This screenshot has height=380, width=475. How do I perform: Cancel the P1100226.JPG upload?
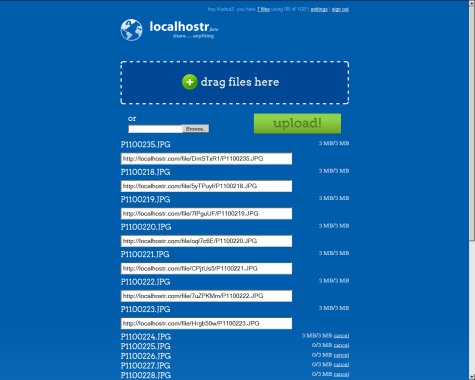(x=341, y=355)
